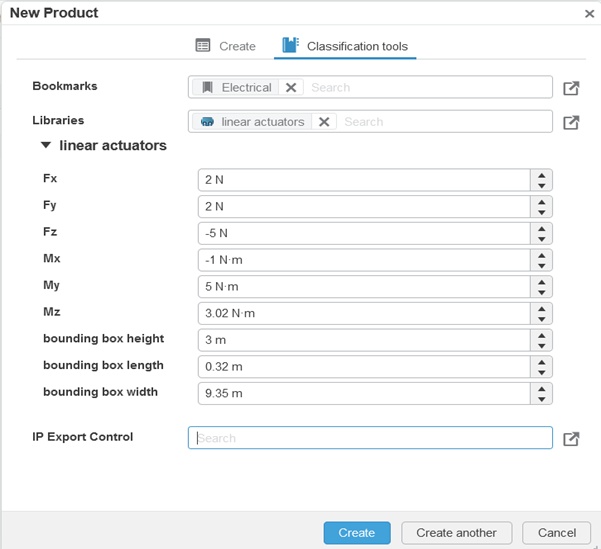This screenshot has height=549, width=601.
Task: Open the Libraries external selector icon
Action: click(x=571, y=122)
